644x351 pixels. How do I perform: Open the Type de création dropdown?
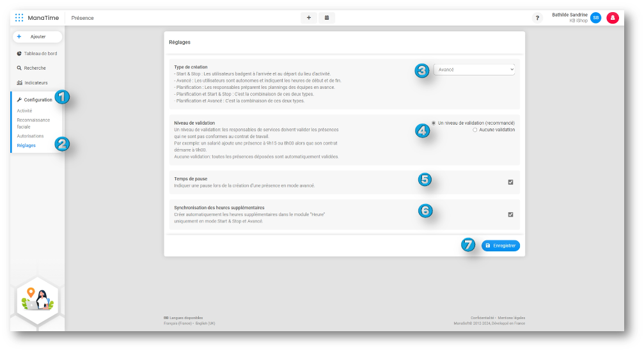coord(474,70)
